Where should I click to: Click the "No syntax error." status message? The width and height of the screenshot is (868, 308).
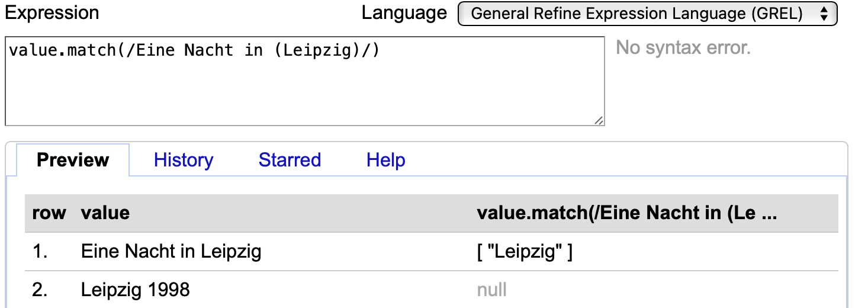683,47
